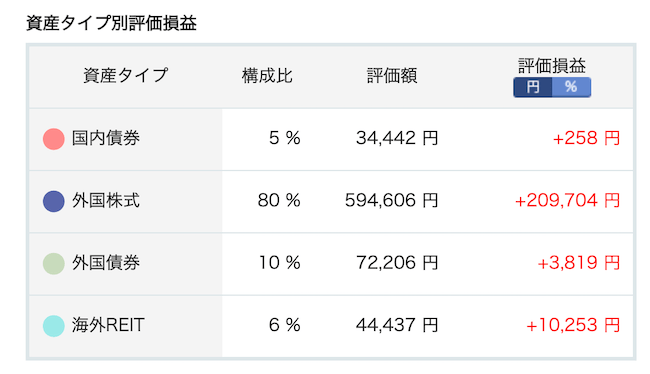This screenshot has height=374, width=650.
Task: Click the 資産タイプ別評価損益 section title
Action: click(111, 23)
